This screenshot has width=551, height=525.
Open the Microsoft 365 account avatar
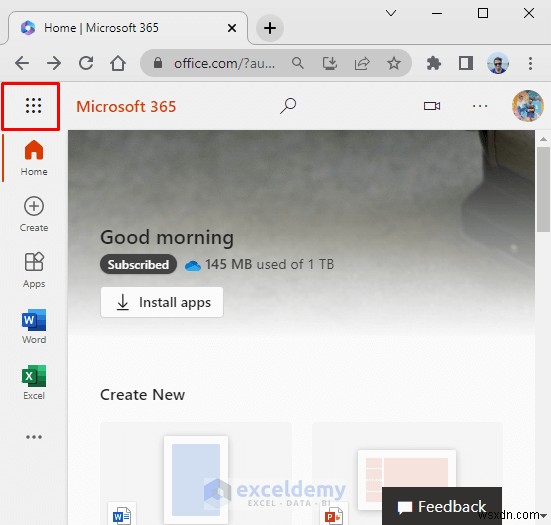point(527,106)
